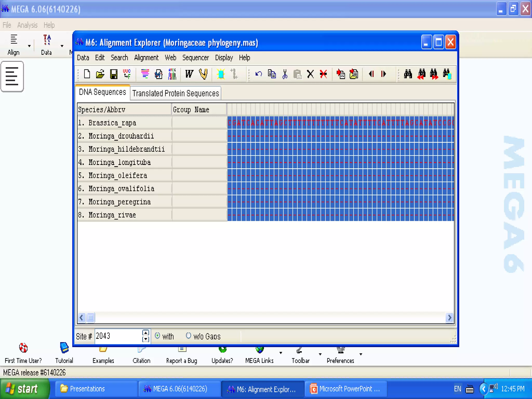The height and width of the screenshot is (399, 532).
Task: Click the add sequence from clipboard icon
Action: (x=341, y=74)
